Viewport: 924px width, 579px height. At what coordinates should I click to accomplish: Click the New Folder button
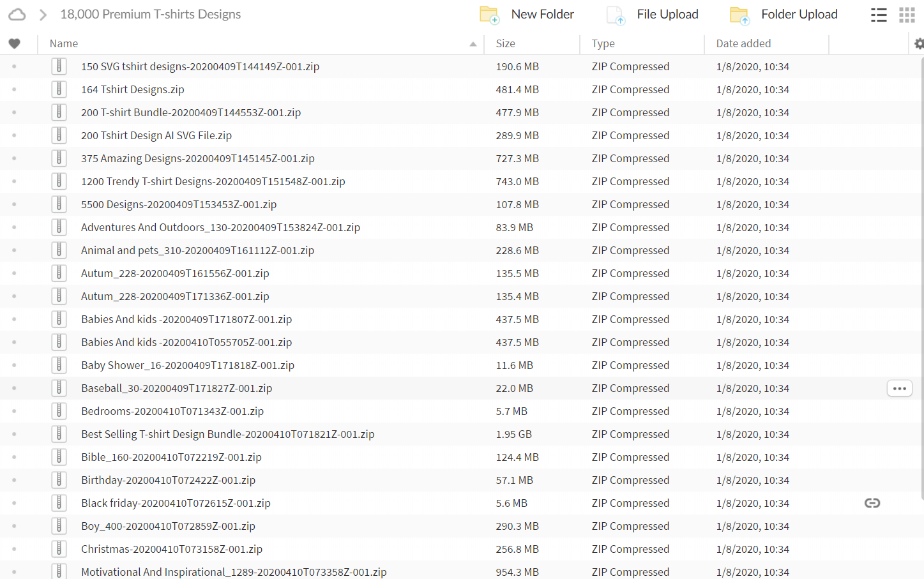(527, 15)
